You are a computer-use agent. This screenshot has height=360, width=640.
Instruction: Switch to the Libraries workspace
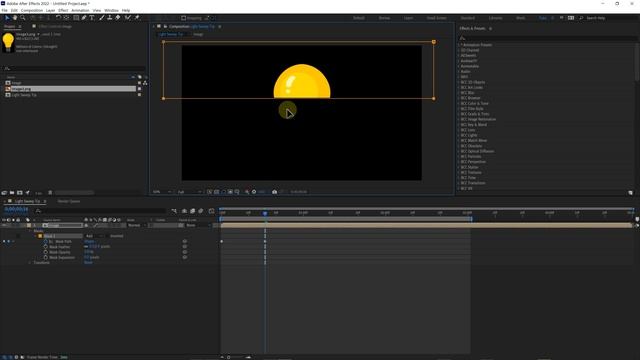pos(496,18)
